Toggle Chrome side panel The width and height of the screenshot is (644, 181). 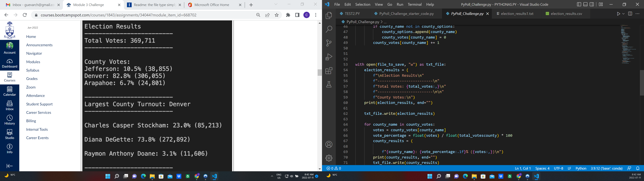pyautogui.click(x=297, y=15)
